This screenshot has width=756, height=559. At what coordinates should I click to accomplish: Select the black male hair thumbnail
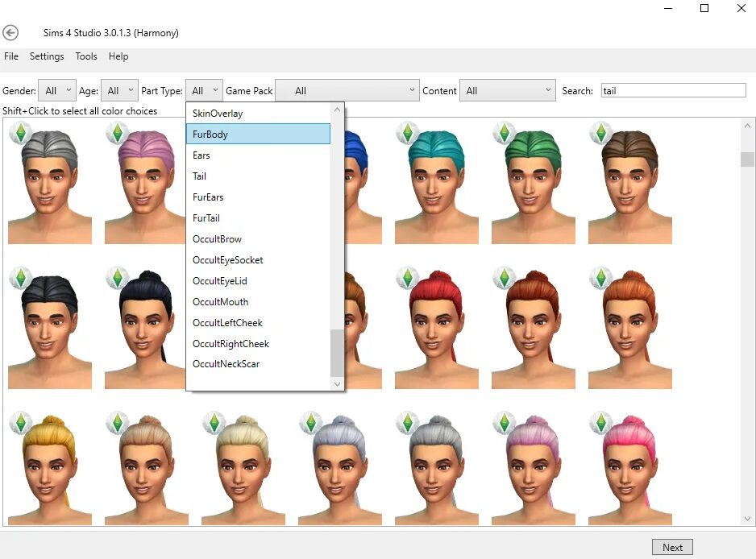[50, 328]
